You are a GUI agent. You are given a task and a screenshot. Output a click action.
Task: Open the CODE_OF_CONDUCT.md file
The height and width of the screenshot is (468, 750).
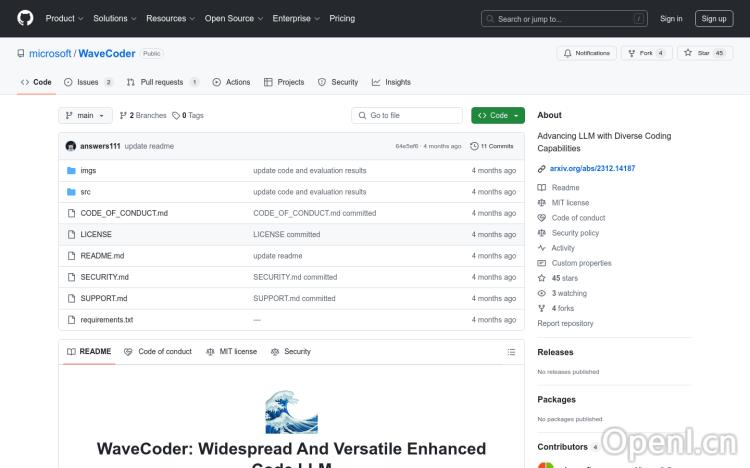coord(124,213)
